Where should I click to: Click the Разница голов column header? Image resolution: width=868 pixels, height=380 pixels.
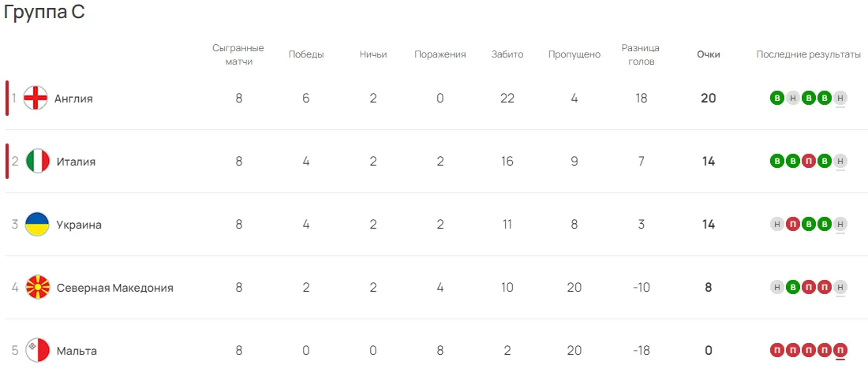641,54
